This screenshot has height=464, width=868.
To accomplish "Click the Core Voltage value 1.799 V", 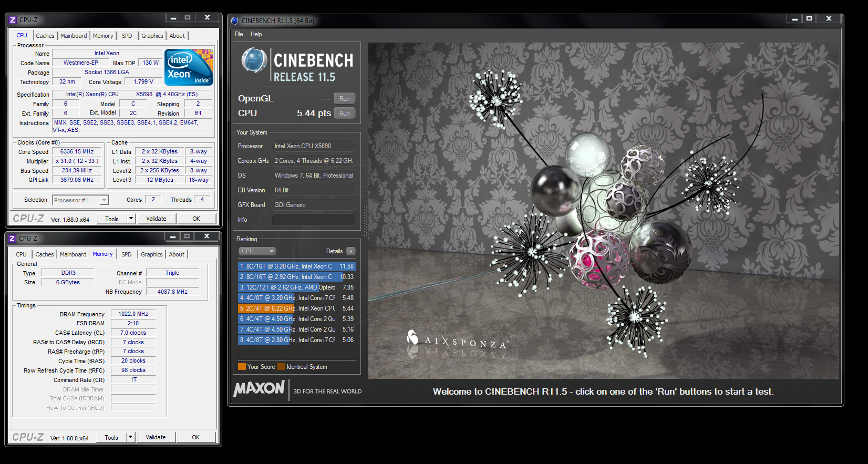I will (x=143, y=81).
